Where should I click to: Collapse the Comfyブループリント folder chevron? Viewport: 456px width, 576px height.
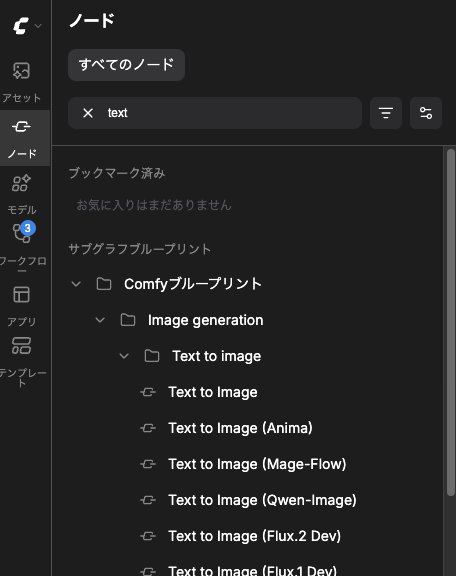click(76, 284)
